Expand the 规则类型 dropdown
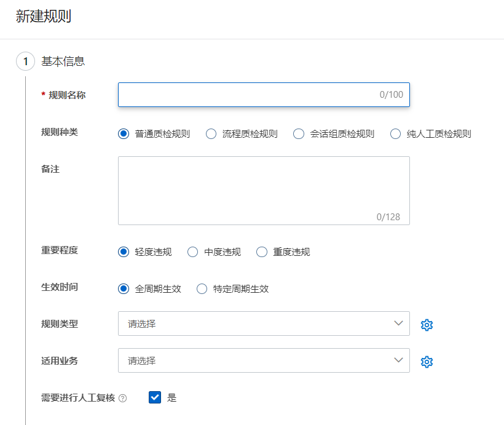504x425 pixels. 264,324
